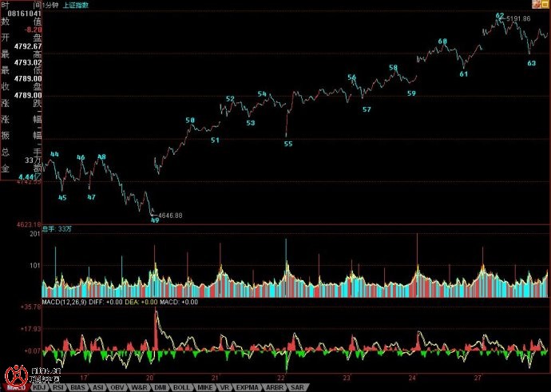Switch to the KDJ indicator tab
Image resolution: width=551 pixels, height=392 pixels.
pos(39,387)
